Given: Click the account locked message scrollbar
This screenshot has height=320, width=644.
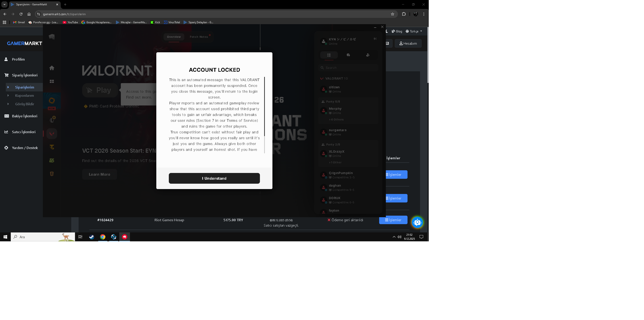Looking at the screenshot, I should click(264, 107).
